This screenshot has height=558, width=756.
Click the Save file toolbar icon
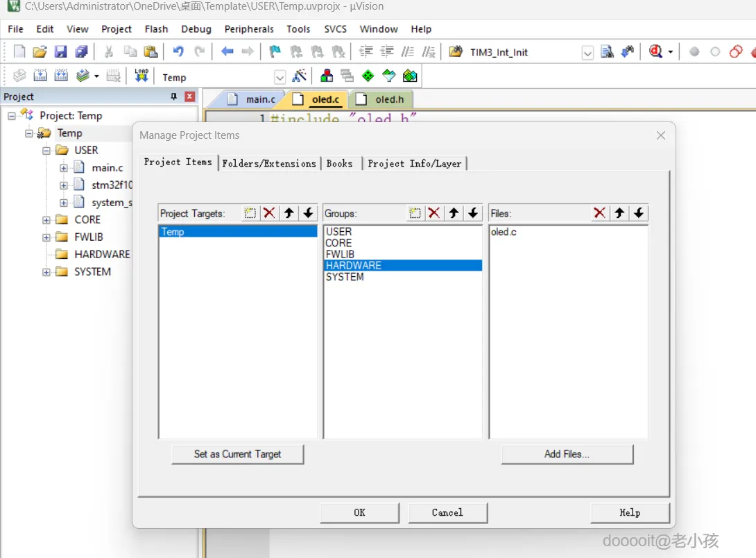(x=60, y=52)
